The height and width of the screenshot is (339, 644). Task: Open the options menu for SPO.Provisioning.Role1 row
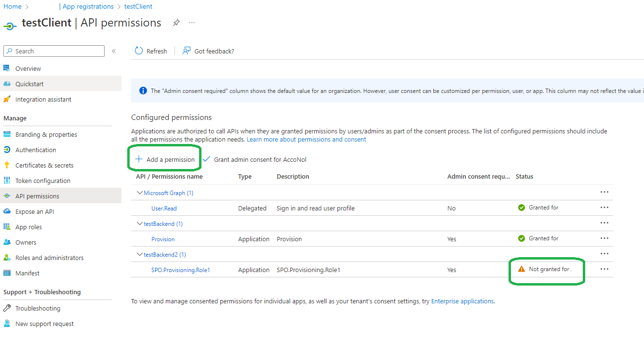point(604,269)
